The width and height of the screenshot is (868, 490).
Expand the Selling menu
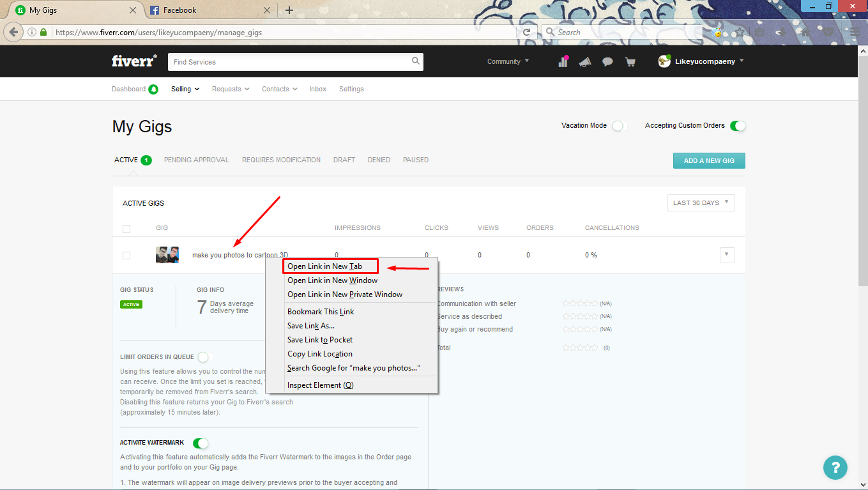[x=185, y=89]
